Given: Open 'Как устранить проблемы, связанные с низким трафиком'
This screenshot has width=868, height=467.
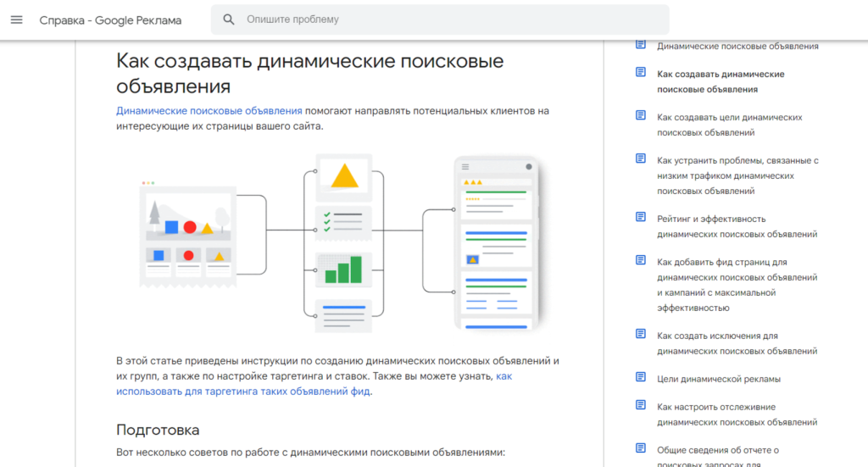Looking at the screenshot, I should click(737, 175).
